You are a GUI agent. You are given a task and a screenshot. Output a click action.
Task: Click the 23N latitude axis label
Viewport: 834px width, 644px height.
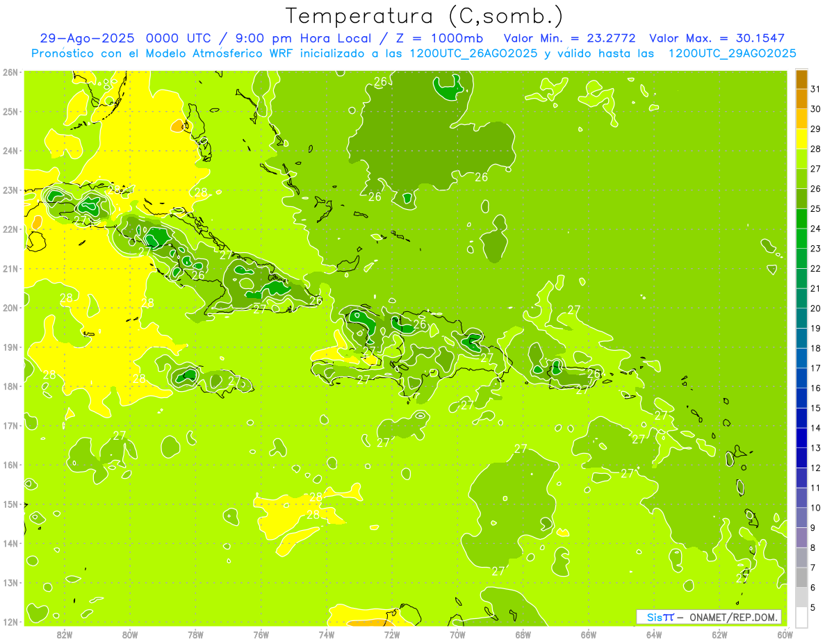click(10, 190)
